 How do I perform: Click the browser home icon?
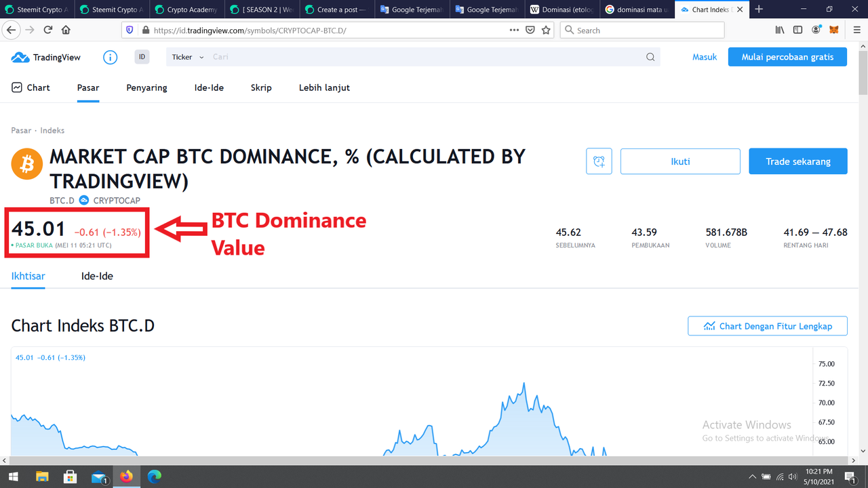[66, 30]
